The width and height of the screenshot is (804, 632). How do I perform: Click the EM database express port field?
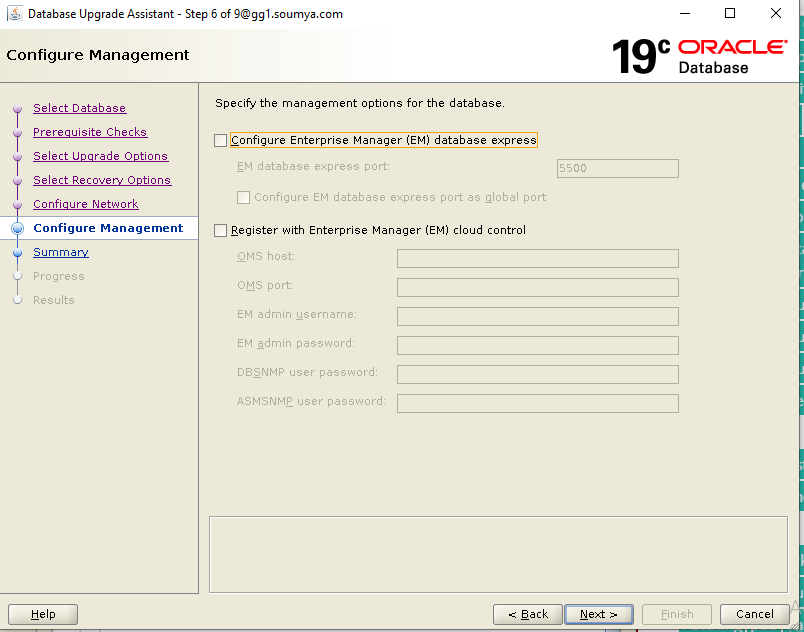[617, 168]
